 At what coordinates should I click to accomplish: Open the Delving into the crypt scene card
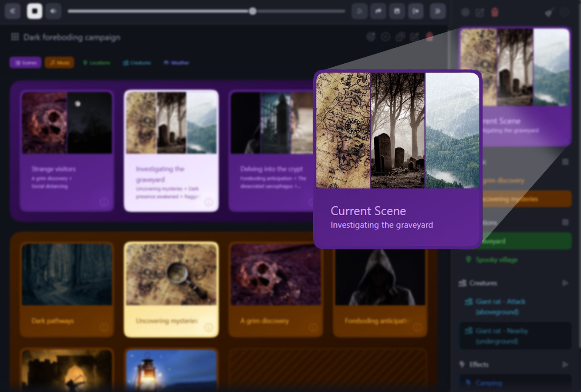point(271,151)
